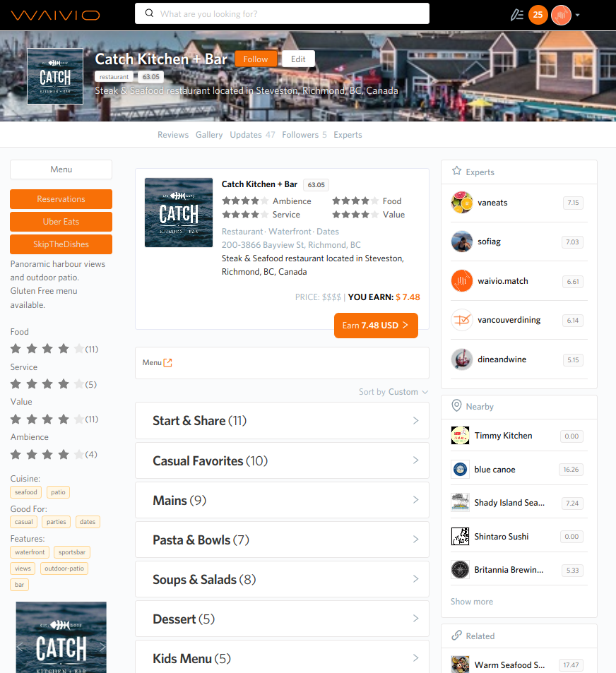Open Warm Seafood S... related icon
The width and height of the screenshot is (616, 673).
click(x=460, y=665)
